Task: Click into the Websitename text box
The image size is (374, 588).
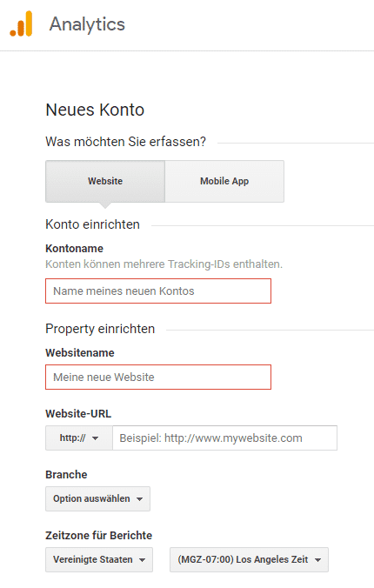Action: click(x=158, y=377)
